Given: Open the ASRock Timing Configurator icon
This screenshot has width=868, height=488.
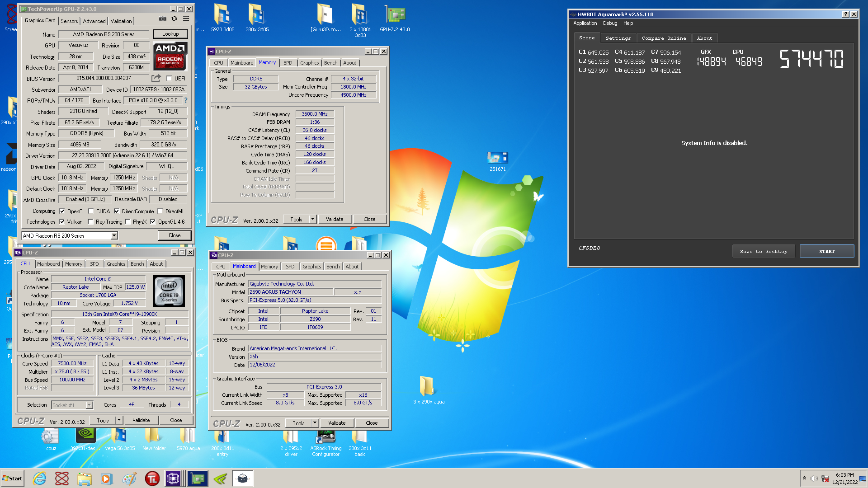Looking at the screenshot, I should coord(325,443).
